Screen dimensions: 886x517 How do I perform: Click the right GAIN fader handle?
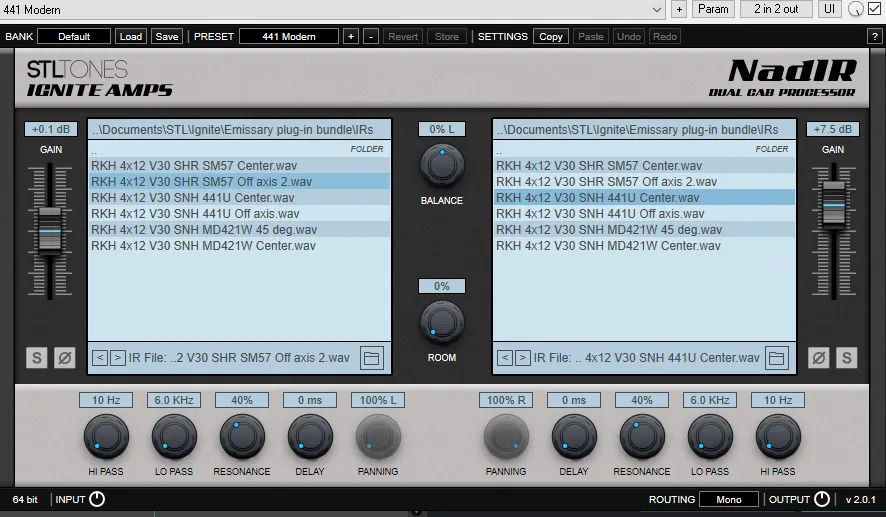click(833, 205)
